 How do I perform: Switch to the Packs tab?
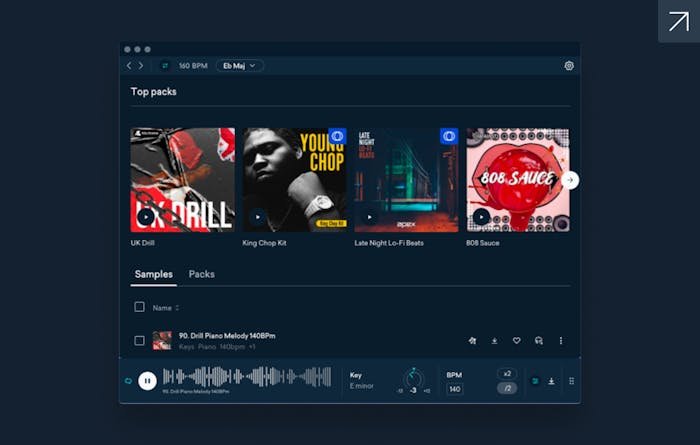pyautogui.click(x=202, y=274)
